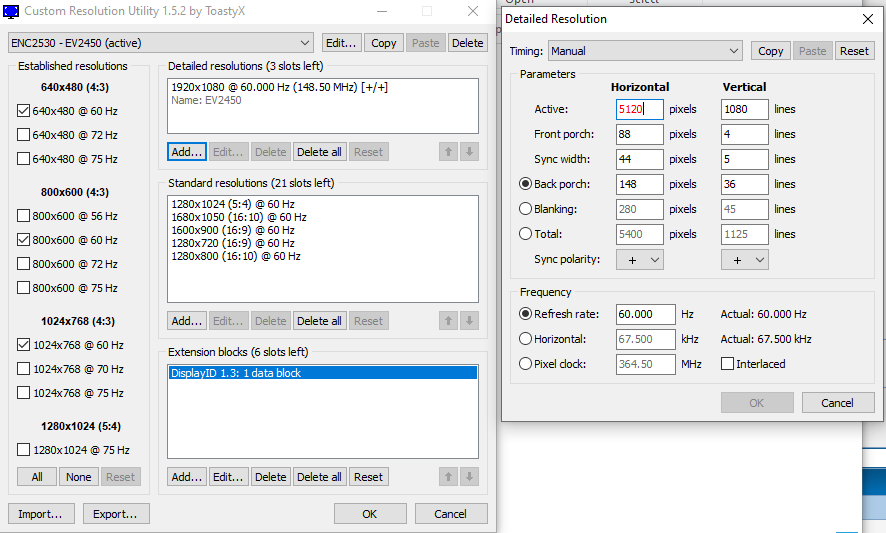Select the Horizontal frequency radio button
886x533 pixels.
click(525, 339)
